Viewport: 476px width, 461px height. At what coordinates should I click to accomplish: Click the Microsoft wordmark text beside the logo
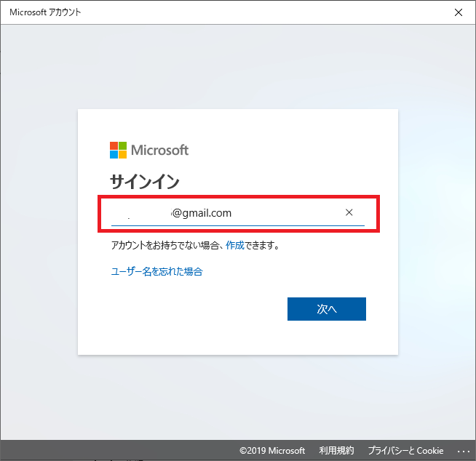[x=159, y=150]
